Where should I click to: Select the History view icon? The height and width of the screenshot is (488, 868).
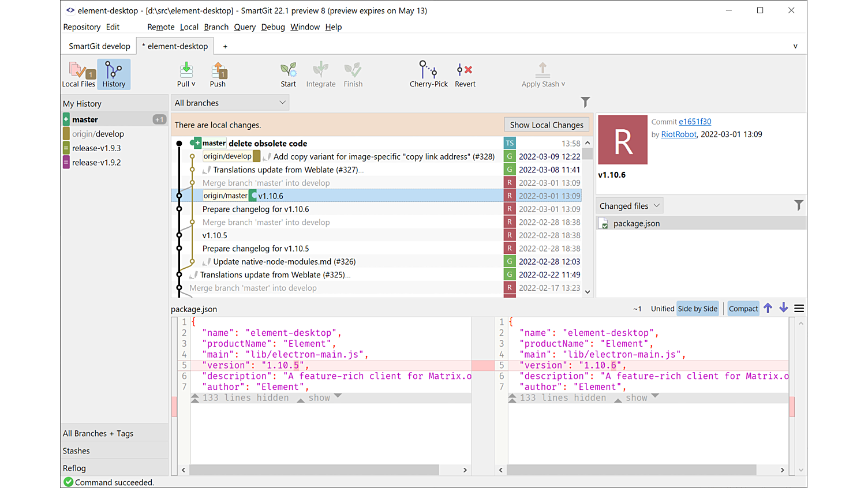114,74
